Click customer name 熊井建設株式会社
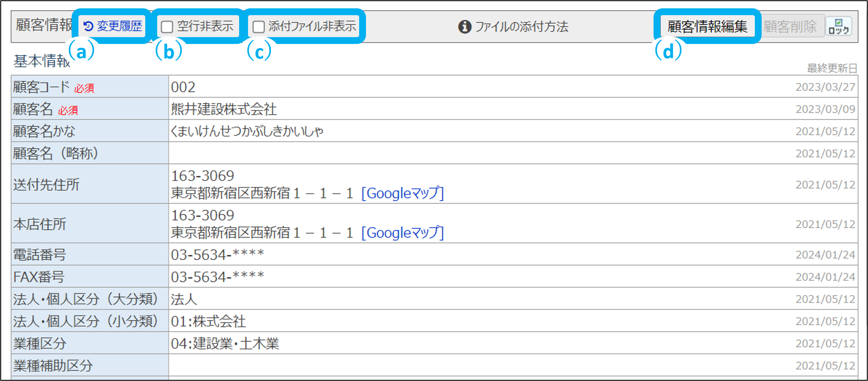This screenshot has height=381, width=868. 224,109
